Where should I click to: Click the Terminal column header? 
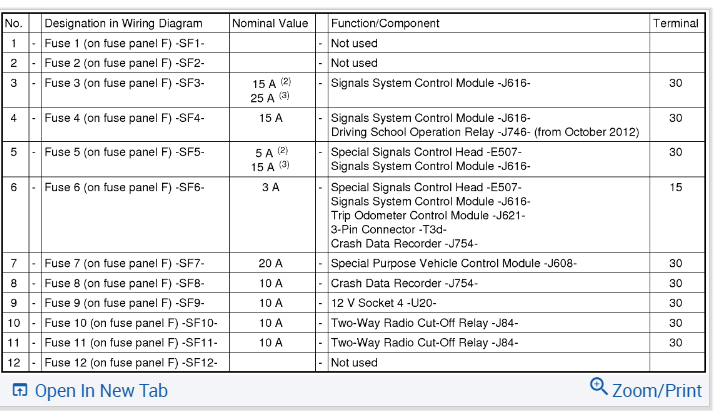click(676, 23)
